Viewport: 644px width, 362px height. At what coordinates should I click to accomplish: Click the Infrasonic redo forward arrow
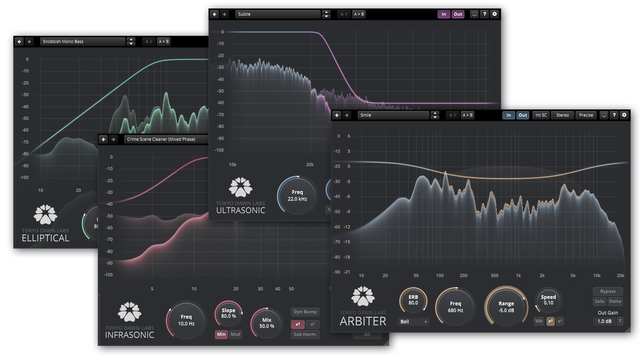(x=114, y=139)
